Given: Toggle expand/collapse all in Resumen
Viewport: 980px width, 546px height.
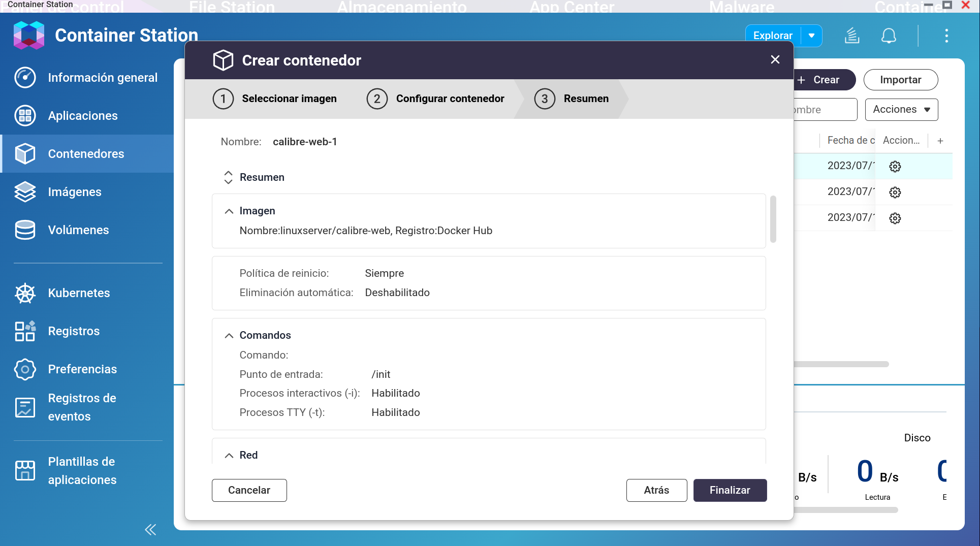Looking at the screenshot, I should [x=228, y=177].
